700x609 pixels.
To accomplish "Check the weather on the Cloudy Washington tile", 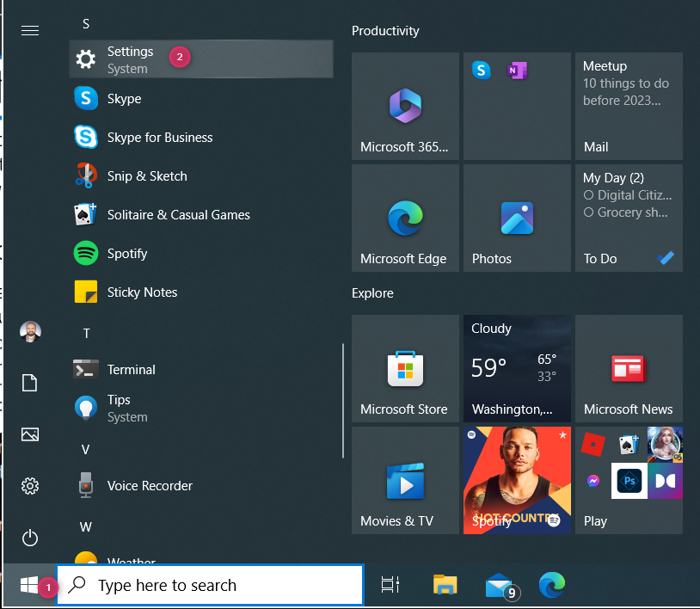I will tap(516, 369).
